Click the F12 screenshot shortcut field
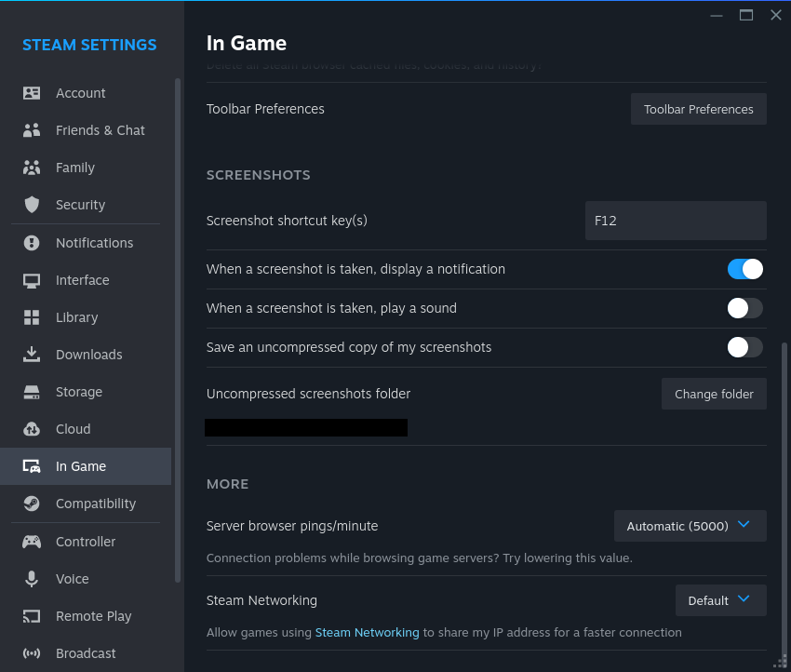The height and width of the screenshot is (672, 791). click(x=675, y=221)
